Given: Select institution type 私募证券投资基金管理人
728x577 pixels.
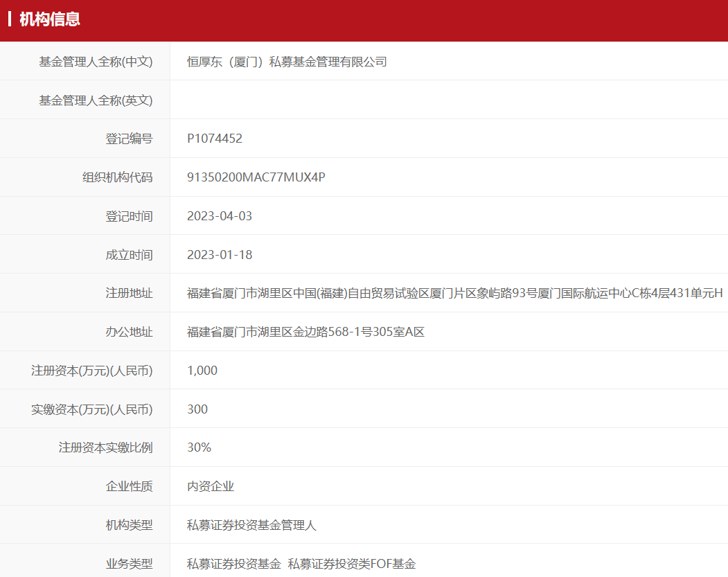Looking at the screenshot, I should click(x=251, y=525).
